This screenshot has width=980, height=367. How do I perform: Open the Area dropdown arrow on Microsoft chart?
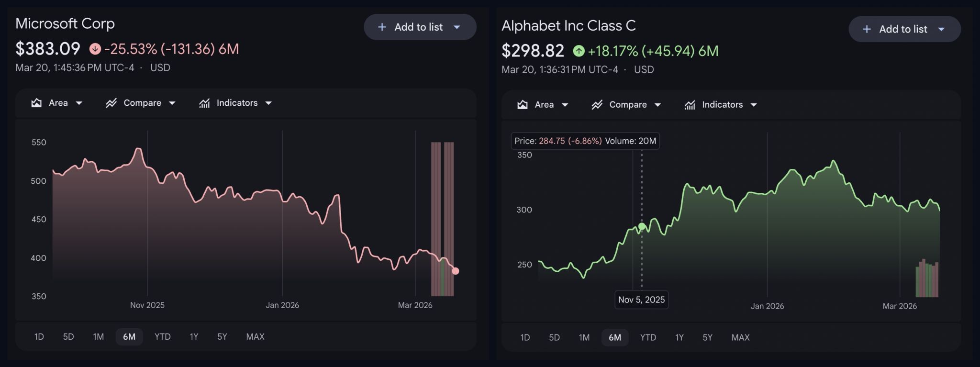click(x=79, y=103)
